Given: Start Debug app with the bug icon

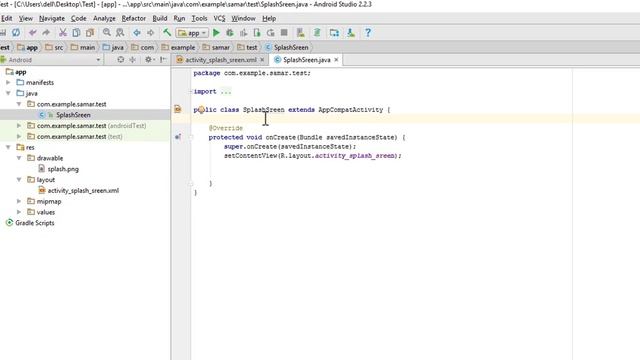Looking at the screenshot, I should [230, 33].
